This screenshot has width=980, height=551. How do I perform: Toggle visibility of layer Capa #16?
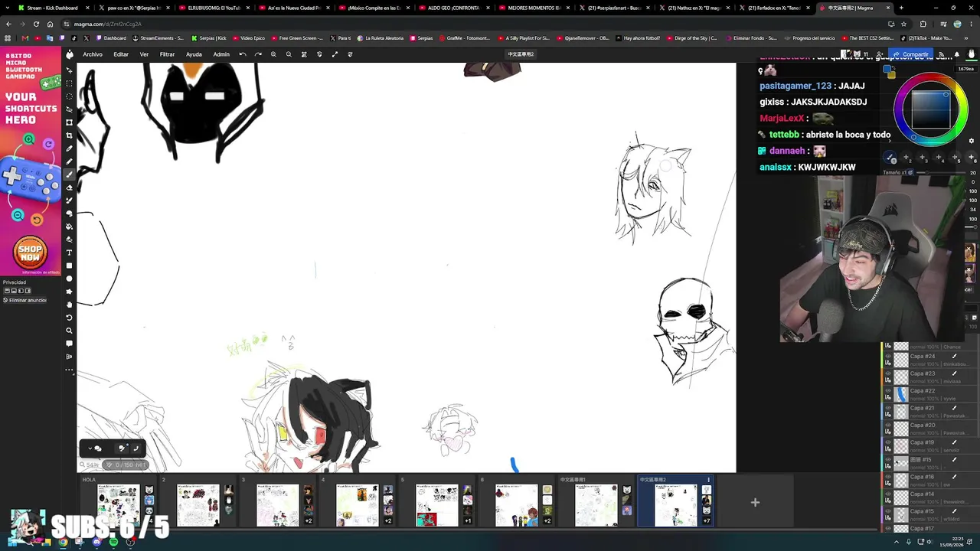888,476
